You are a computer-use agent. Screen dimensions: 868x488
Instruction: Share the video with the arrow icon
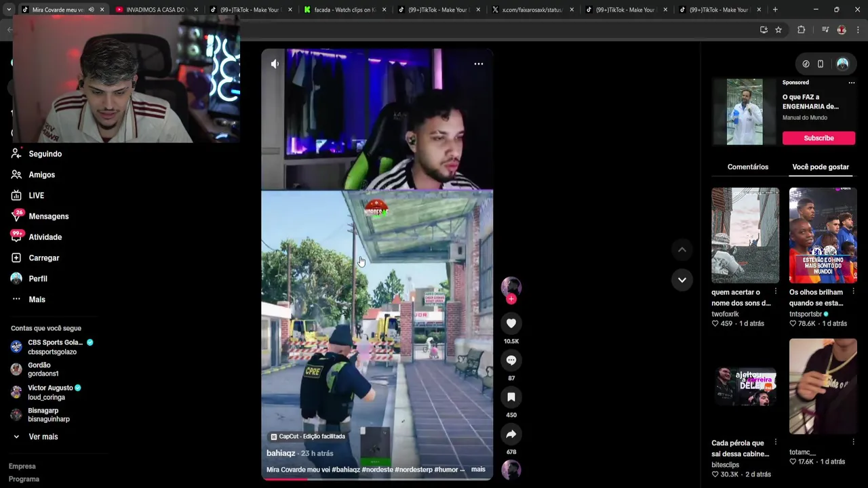(511, 434)
